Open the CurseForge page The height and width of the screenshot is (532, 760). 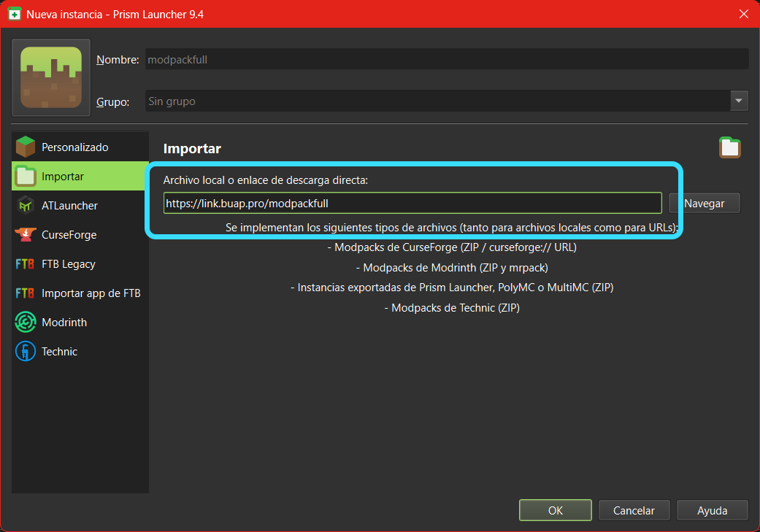(69, 235)
